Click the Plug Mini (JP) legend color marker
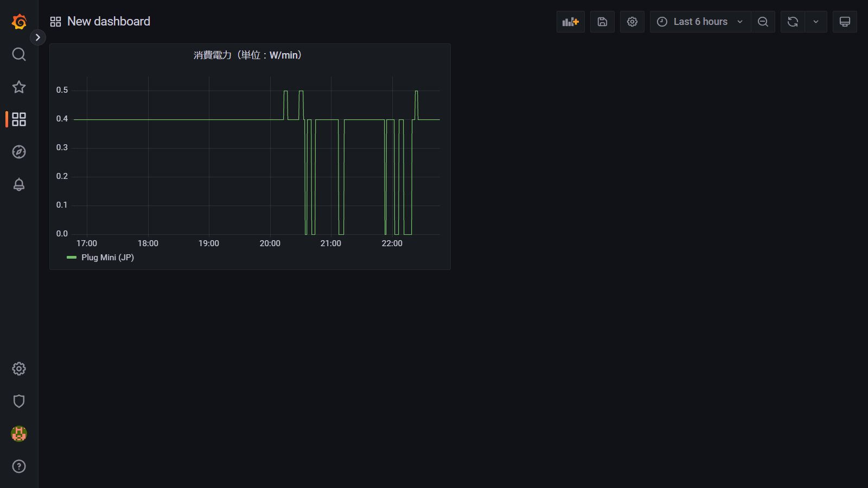Viewport: 868px width, 488px height. [71, 257]
